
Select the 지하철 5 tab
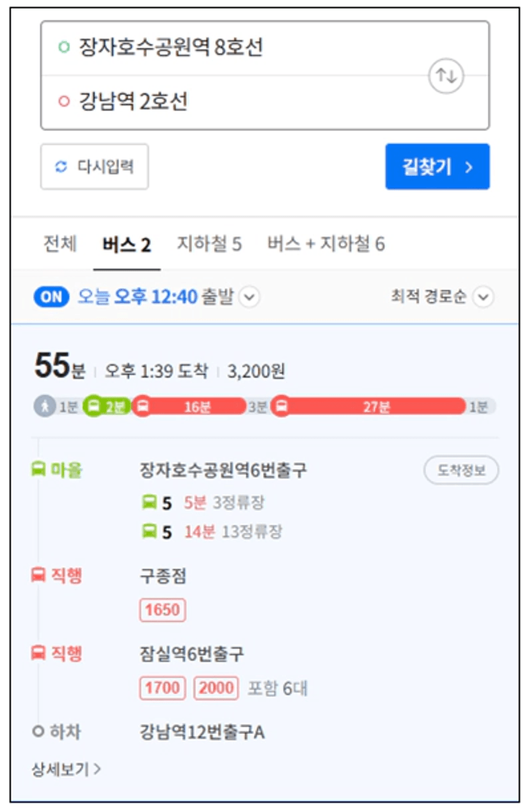point(209,244)
